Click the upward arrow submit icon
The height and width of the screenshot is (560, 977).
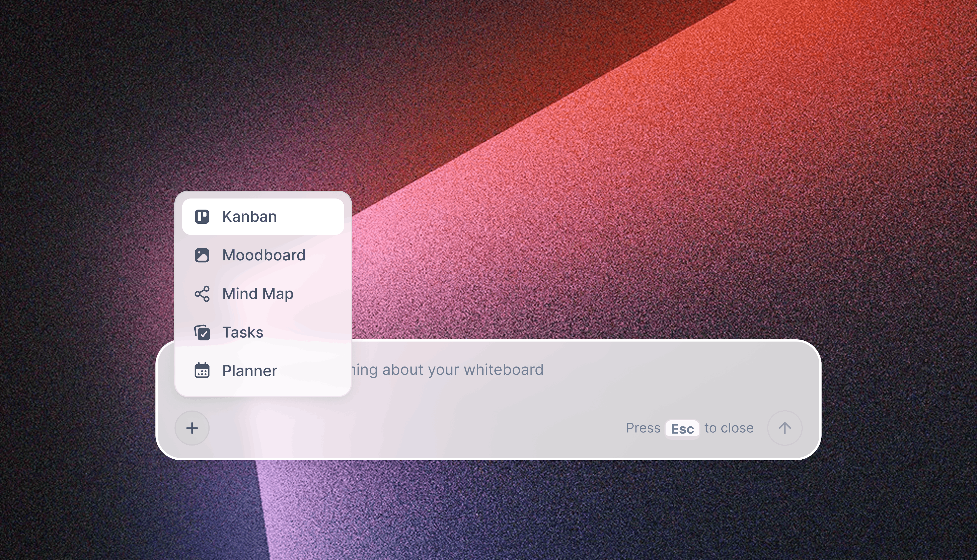pyautogui.click(x=785, y=428)
